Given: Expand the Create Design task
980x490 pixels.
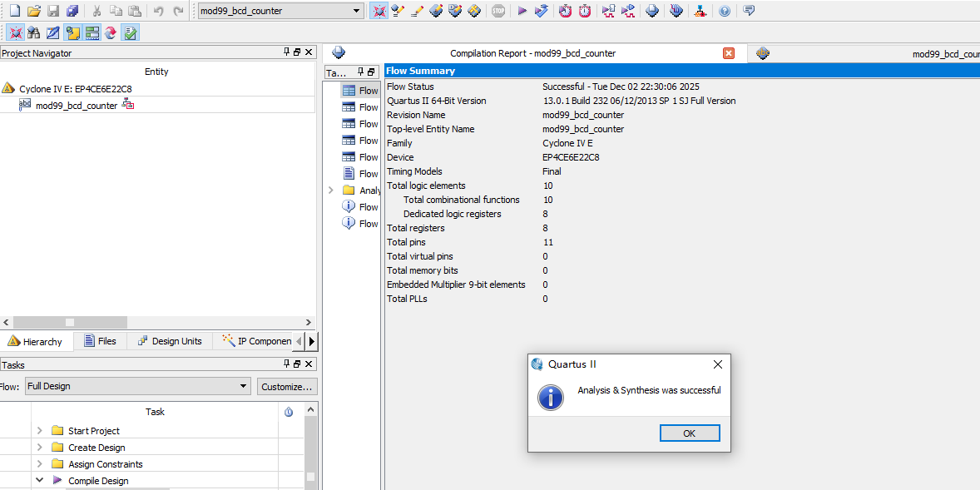Looking at the screenshot, I should pyautogui.click(x=39, y=448).
